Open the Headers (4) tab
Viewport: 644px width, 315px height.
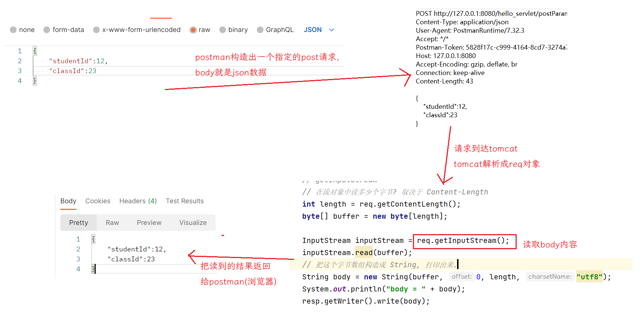click(x=138, y=201)
